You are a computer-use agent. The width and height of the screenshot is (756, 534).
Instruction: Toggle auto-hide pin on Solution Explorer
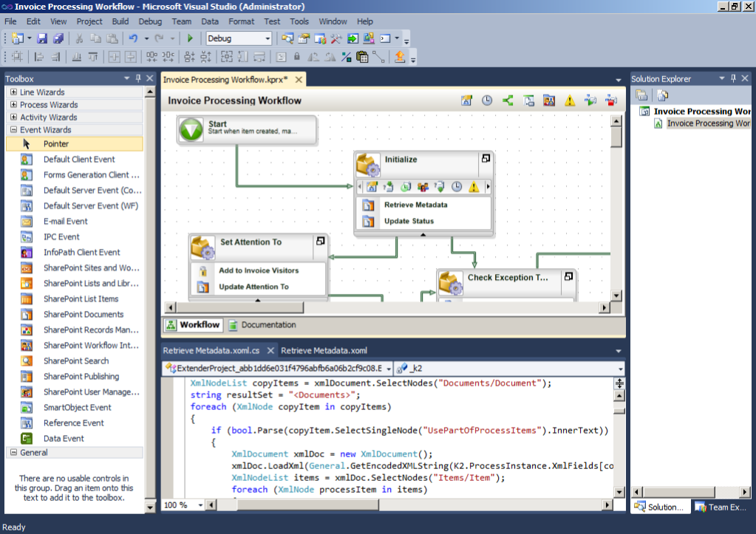[x=733, y=78]
